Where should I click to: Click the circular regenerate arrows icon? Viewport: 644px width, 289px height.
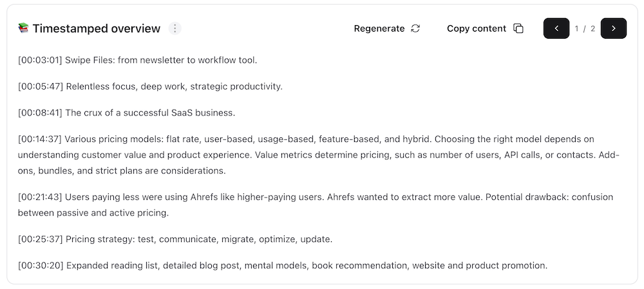pyautogui.click(x=415, y=28)
